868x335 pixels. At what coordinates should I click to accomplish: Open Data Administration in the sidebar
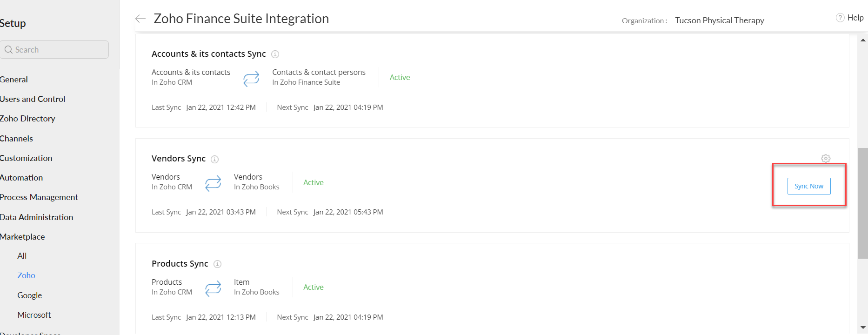click(x=37, y=217)
